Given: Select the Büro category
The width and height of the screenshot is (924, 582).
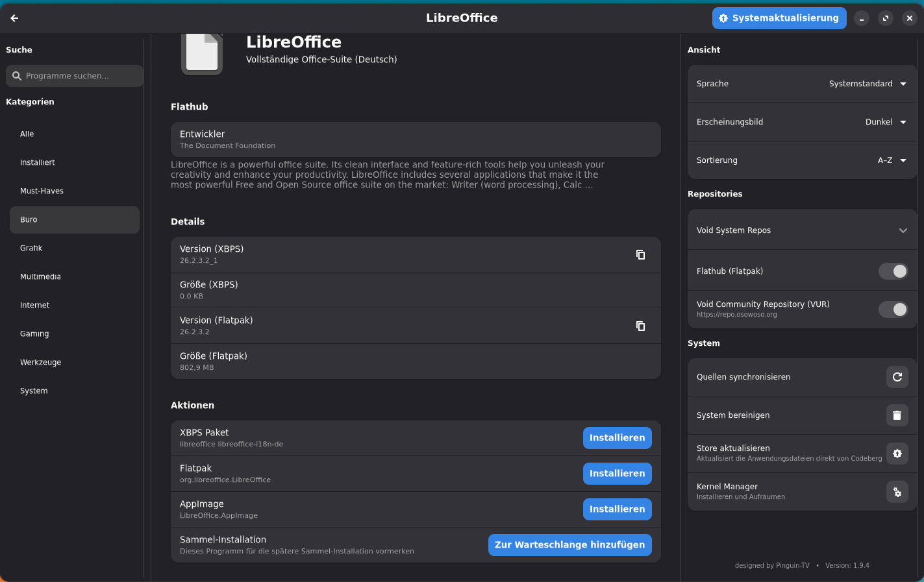Looking at the screenshot, I should pos(75,220).
